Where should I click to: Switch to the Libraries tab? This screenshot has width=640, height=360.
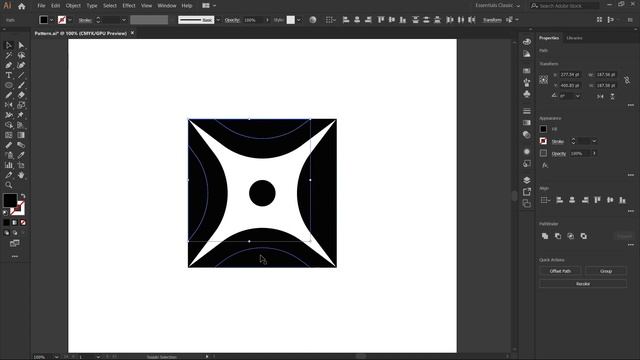coord(574,38)
